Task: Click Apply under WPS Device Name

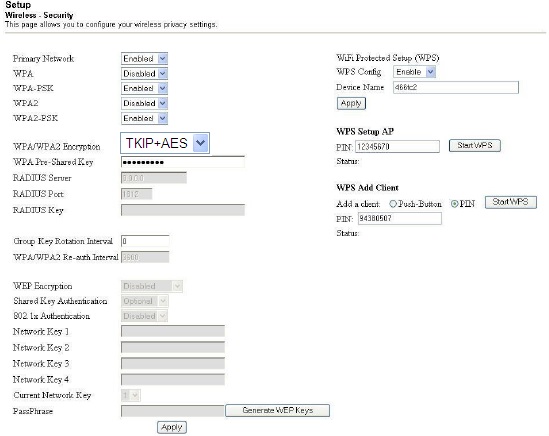Action: coord(351,103)
